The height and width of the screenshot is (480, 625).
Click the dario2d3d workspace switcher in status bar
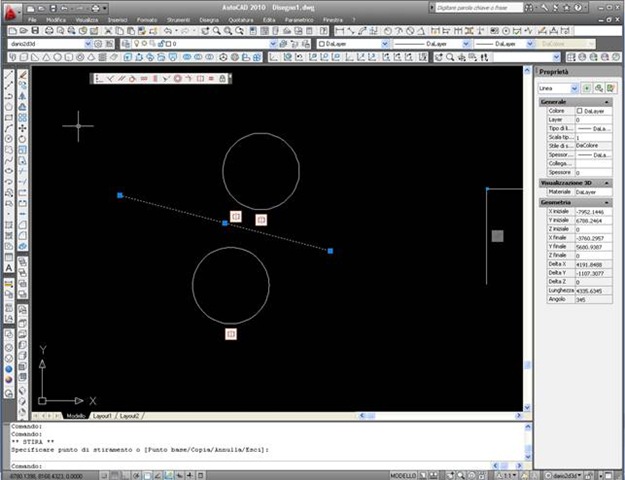click(563, 476)
